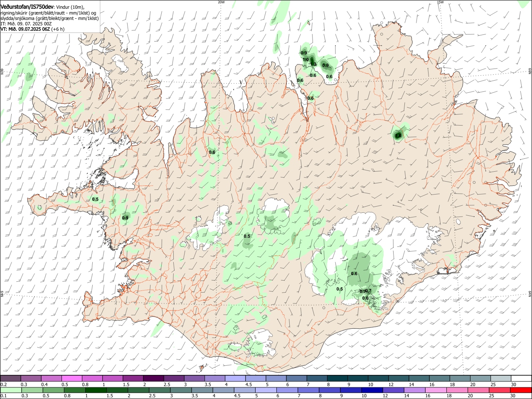Viewport: 532px width, 399px height.
Task: Click the dark blue 10 swatch in rain legend
Action: click(372, 390)
